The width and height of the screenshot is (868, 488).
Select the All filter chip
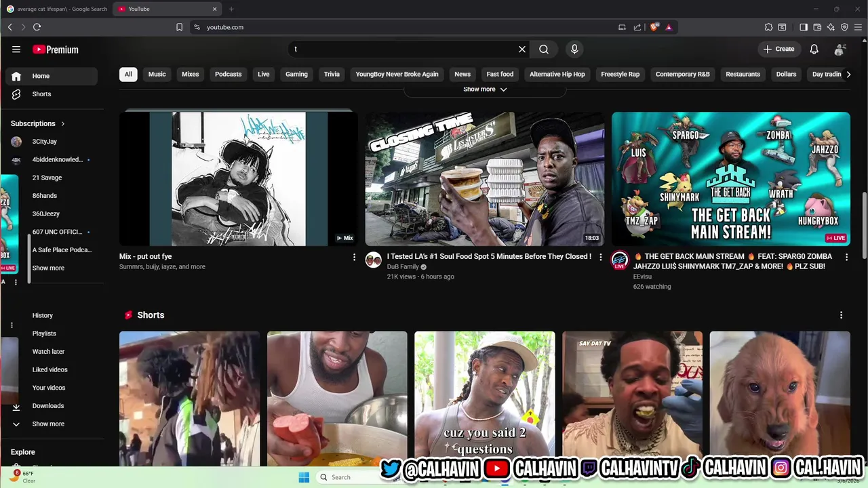[x=128, y=75]
